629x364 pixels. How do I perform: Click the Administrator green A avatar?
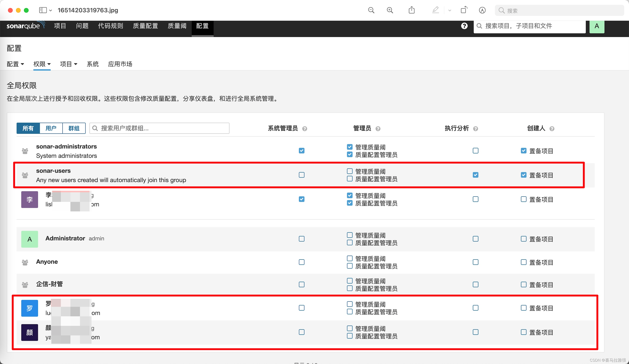(30, 239)
